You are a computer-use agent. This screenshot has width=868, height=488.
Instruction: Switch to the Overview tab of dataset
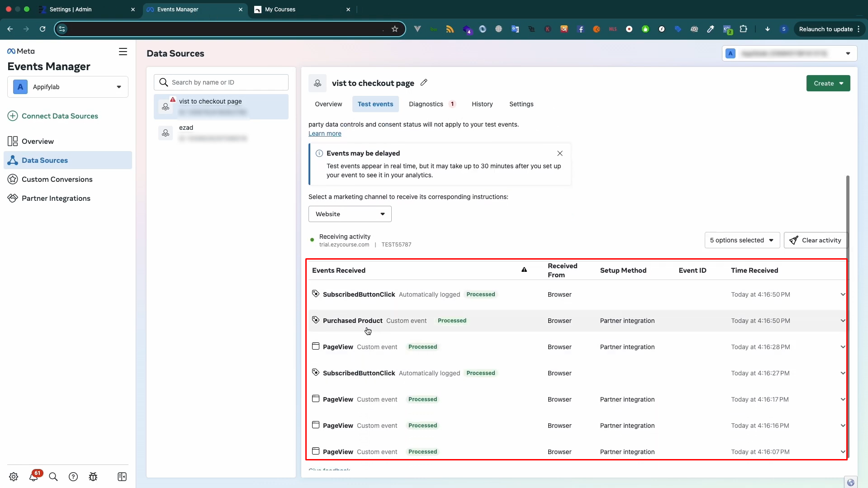pos(328,104)
